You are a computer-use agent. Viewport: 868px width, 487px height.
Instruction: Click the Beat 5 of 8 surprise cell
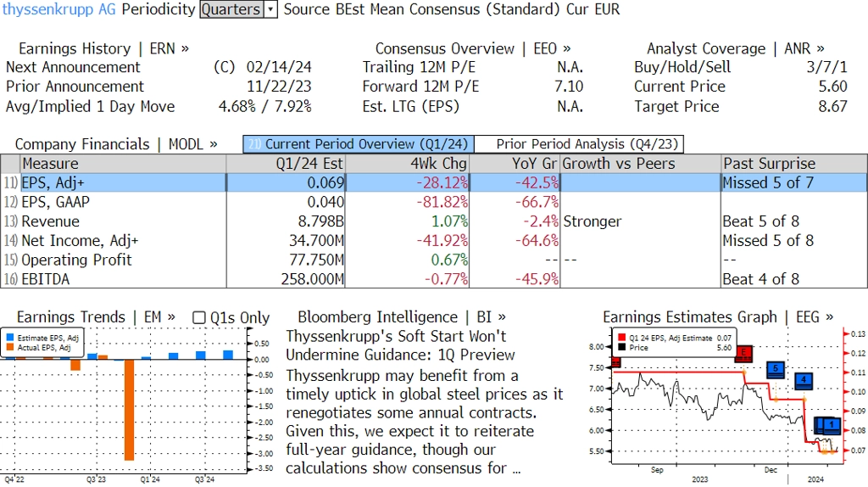794,221
